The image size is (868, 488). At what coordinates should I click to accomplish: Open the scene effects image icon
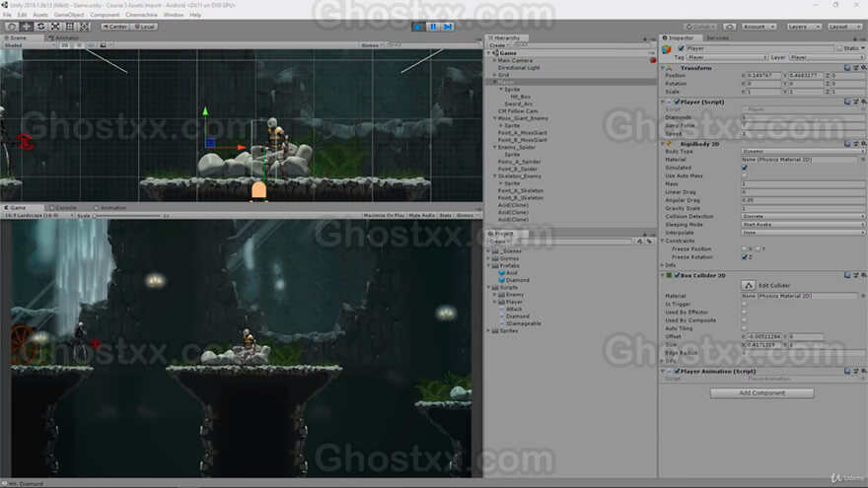104,45
